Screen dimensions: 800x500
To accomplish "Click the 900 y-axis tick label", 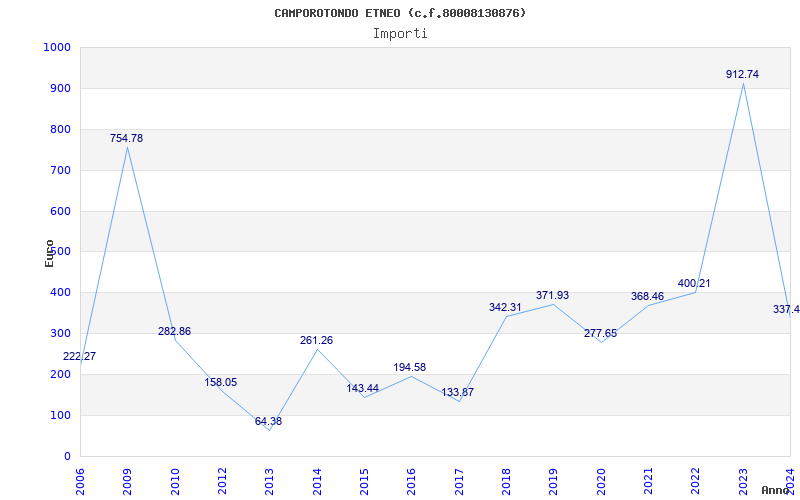I will pyautogui.click(x=60, y=88).
